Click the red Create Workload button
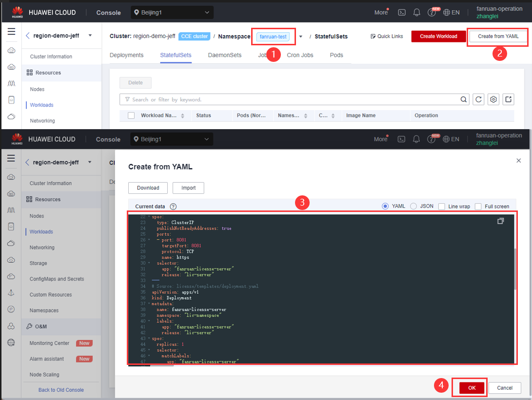Viewport: 532px width, 400px height. point(438,36)
